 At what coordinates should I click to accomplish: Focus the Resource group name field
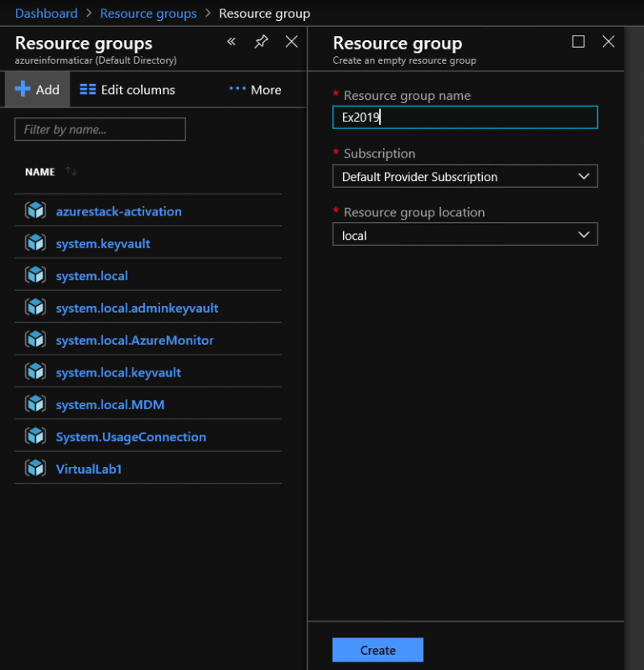point(465,117)
